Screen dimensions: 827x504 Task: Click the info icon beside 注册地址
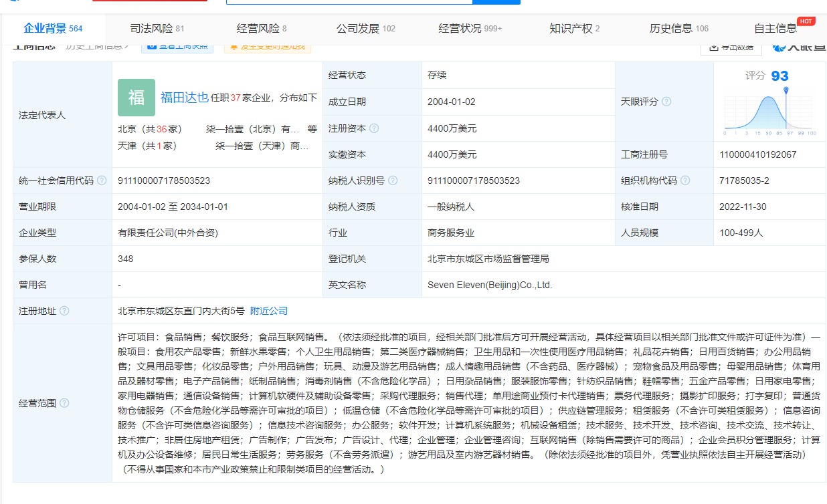(64, 311)
